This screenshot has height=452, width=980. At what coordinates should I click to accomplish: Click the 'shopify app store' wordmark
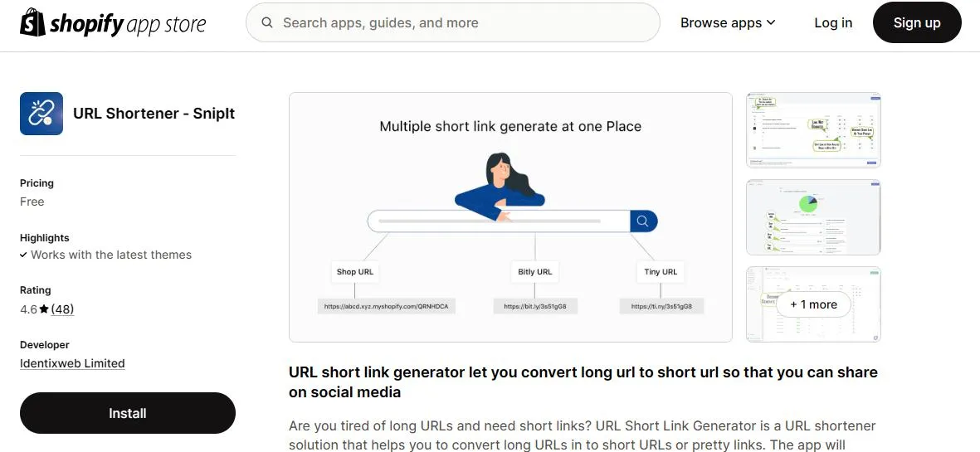(x=127, y=23)
